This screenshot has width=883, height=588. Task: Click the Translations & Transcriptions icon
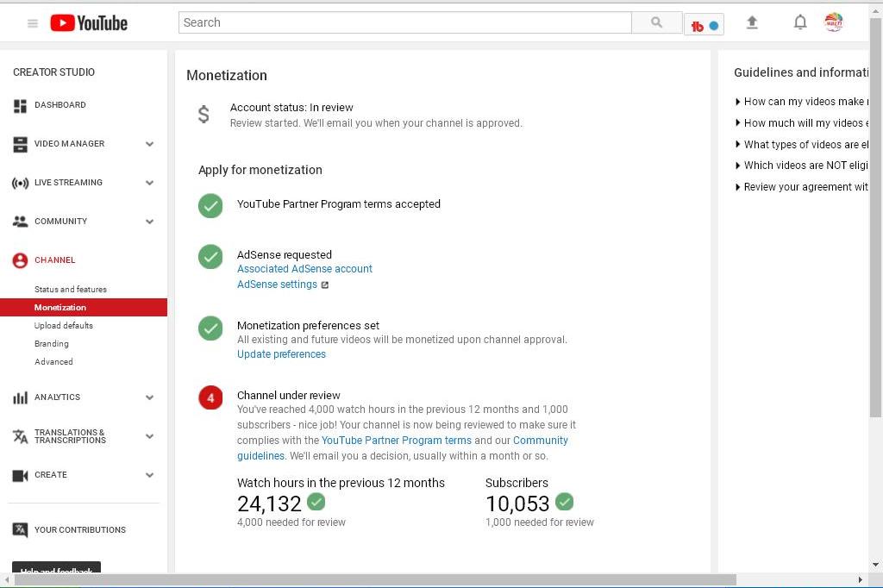point(21,436)
